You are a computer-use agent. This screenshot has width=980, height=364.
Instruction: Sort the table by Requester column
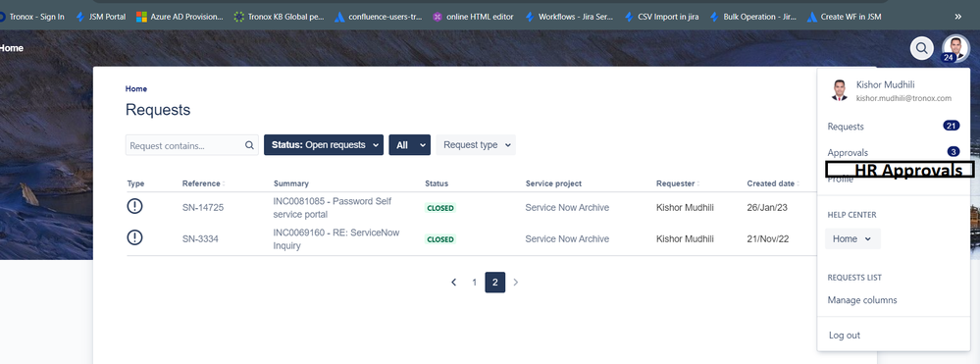677,183
